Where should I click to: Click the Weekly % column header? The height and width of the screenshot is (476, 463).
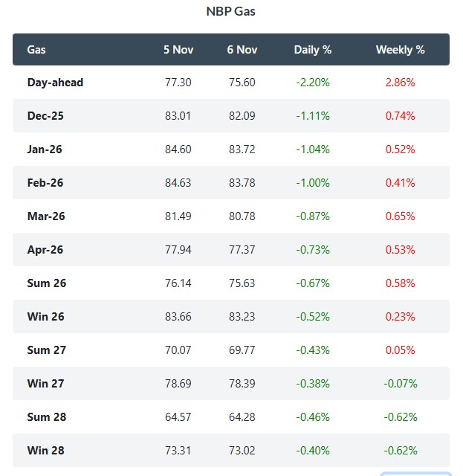click(400, 50)
